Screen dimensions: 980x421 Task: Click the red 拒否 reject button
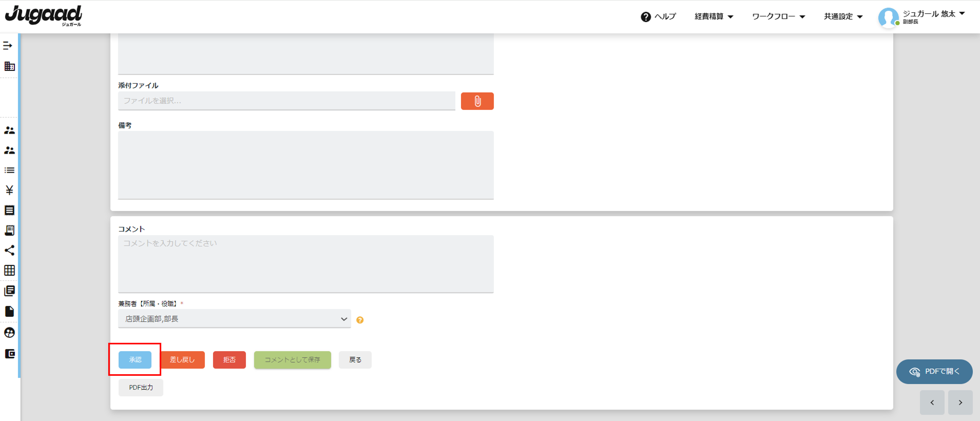[229, 360]
